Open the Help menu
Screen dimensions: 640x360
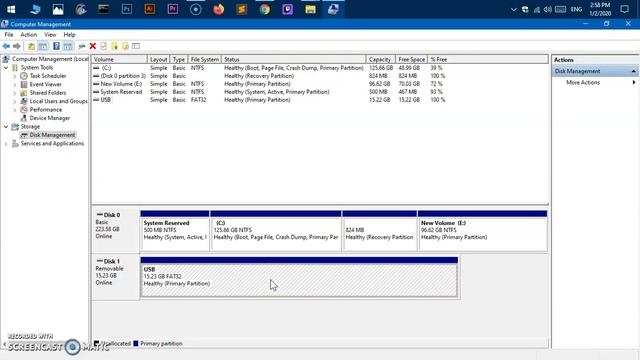point(69,35)
